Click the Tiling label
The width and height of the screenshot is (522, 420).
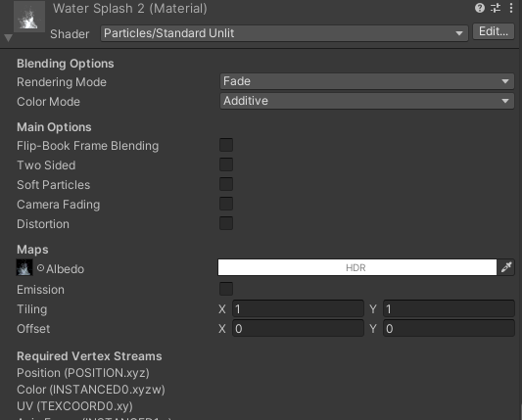tap(32, 309)
